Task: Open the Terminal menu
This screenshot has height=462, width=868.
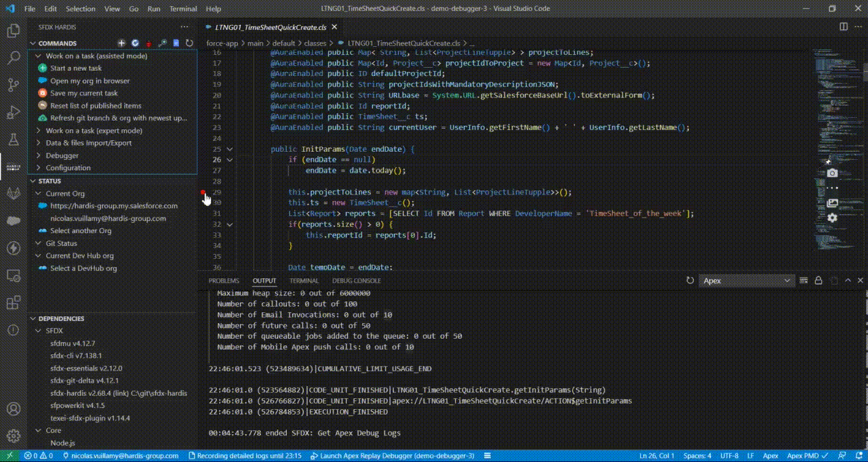Action: (x=183, y=9)
